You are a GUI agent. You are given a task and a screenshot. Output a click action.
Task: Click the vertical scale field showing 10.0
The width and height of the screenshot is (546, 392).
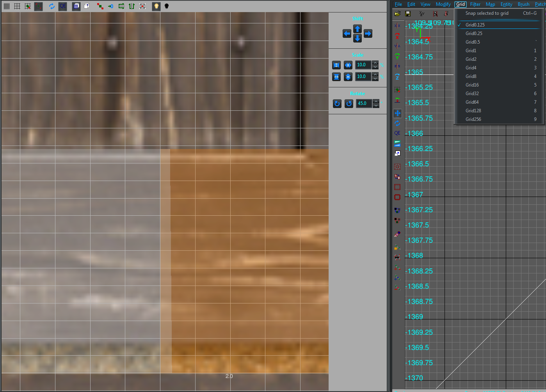[x=363, y=76]
